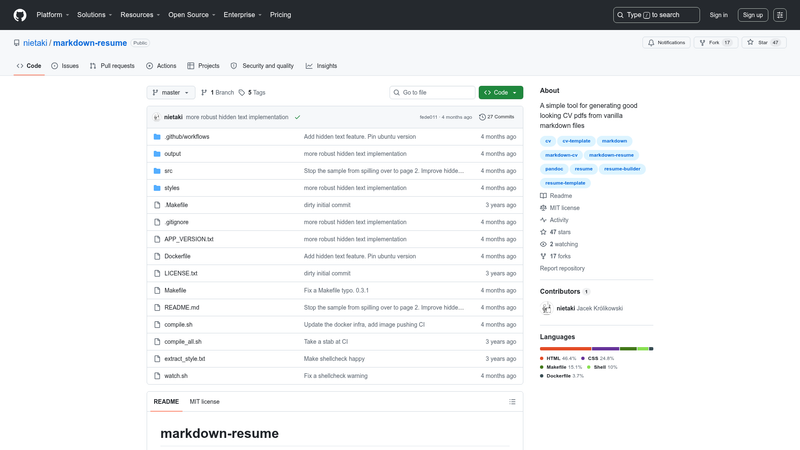Click the Sign in link
800x450 pixels.
click(718, 15)
